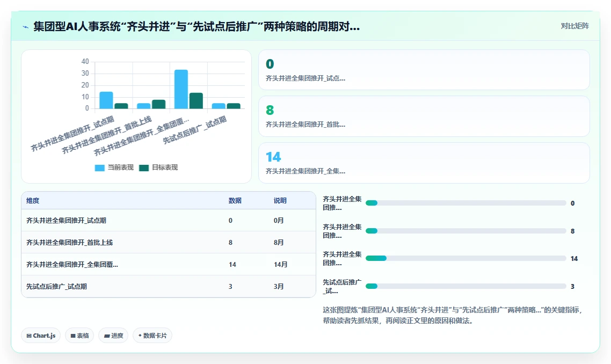The image size is (611, 364).
Task: Click the progress bar with value 14
Action: pos(465,258)
